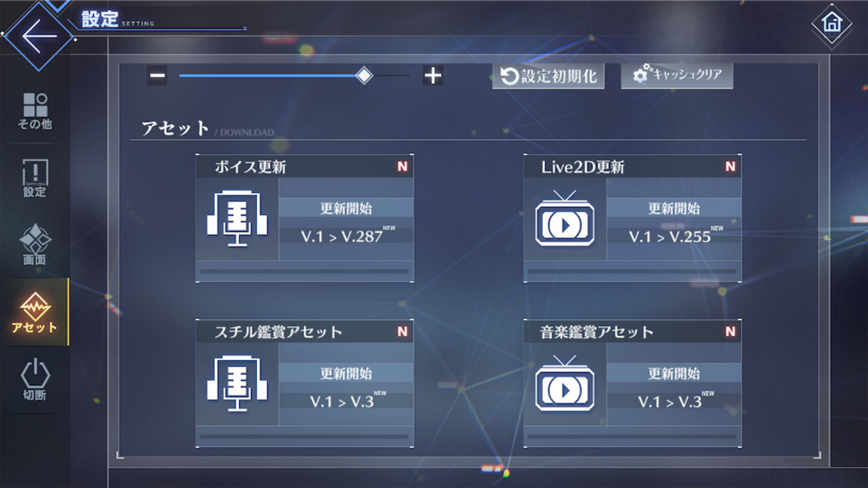Start Live2D更新 with 更新開始
This screenshot has width=868, height=488.
point(674,208)
